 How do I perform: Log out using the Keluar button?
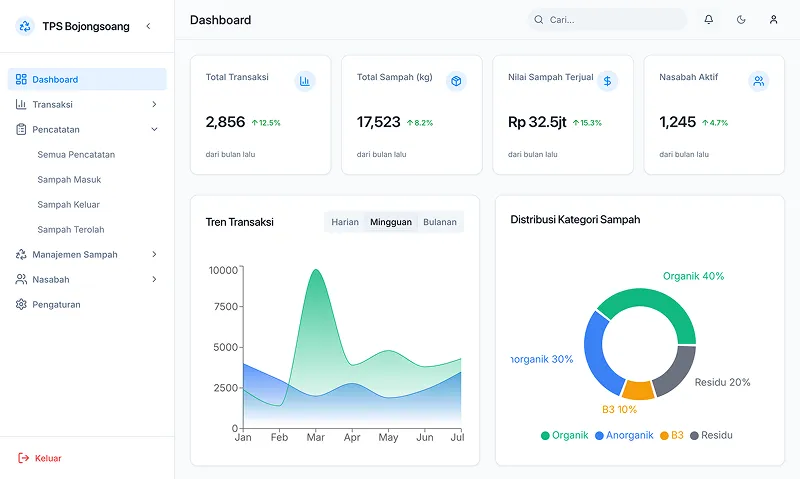40,458
